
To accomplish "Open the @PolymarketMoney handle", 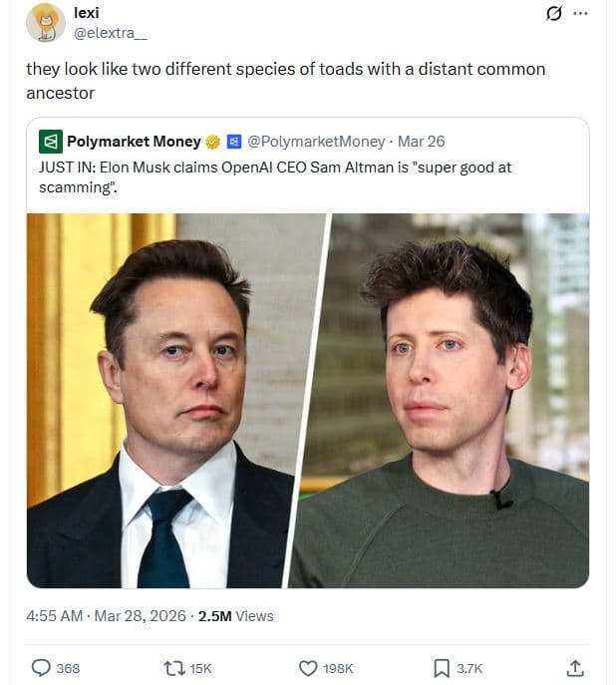I will [x=316, y=142].
